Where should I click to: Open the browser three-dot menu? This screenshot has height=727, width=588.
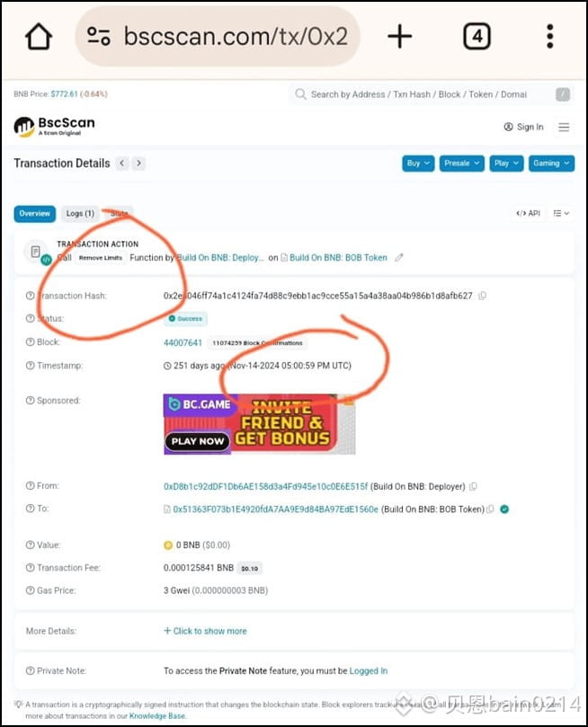coord(550,36)
